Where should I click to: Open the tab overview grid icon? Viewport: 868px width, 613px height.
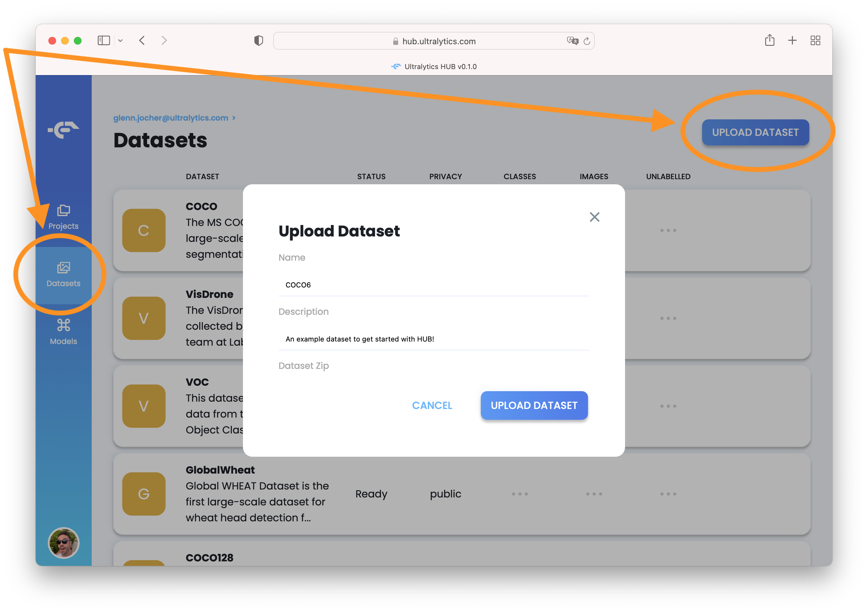(x=815, y=40)
